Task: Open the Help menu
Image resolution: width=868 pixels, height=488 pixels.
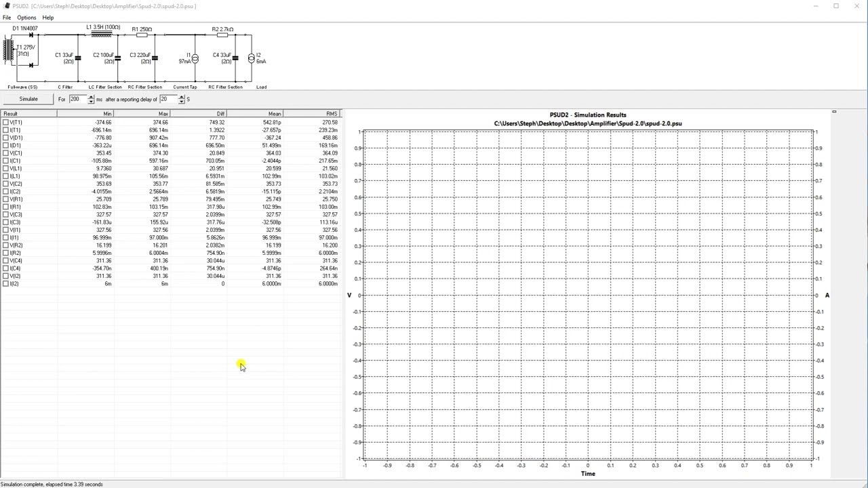Action: [x=48, y=18]
